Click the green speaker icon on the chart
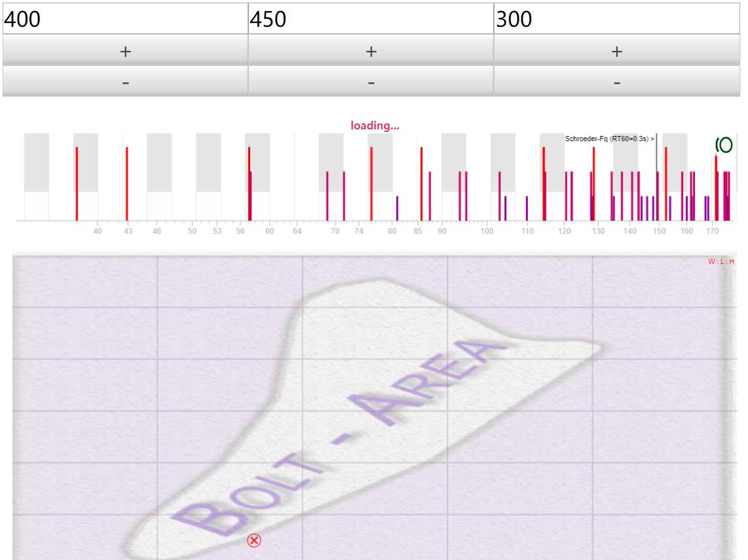 tap(724, 145)
